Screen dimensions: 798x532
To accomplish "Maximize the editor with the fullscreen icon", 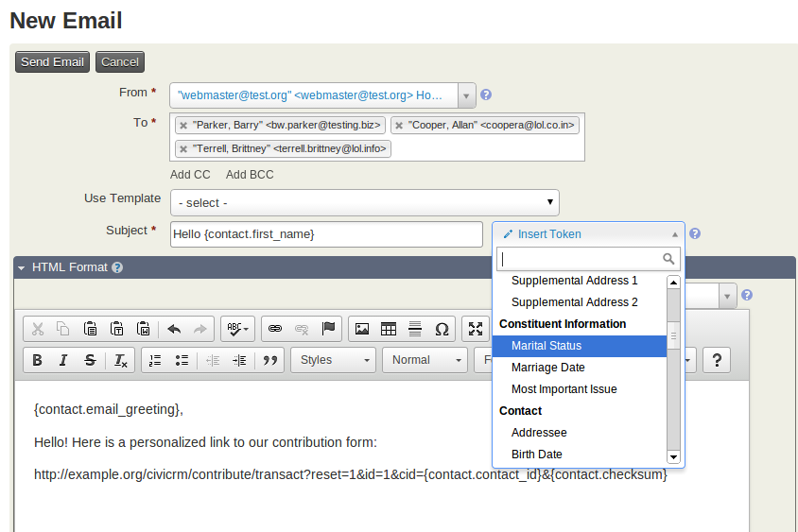I will coord(476,329).
